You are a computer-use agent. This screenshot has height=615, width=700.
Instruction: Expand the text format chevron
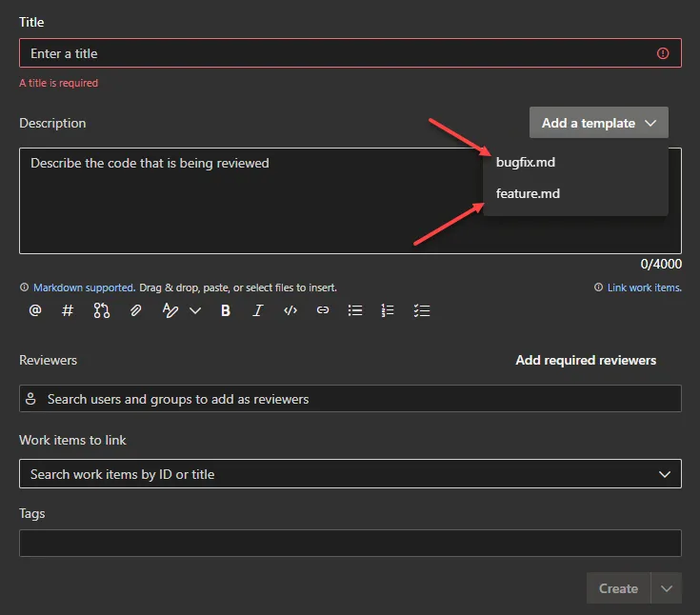click(x=195, y=310)
